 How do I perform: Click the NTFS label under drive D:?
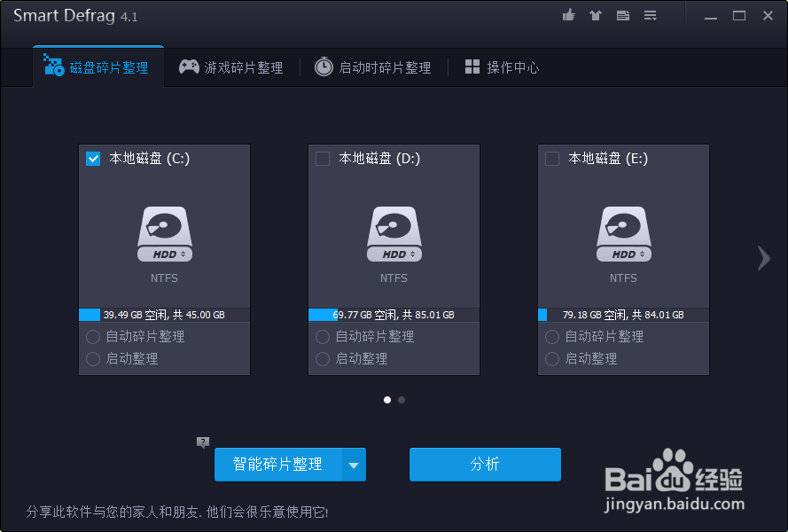pyautogui.click(x=394, y=278)
